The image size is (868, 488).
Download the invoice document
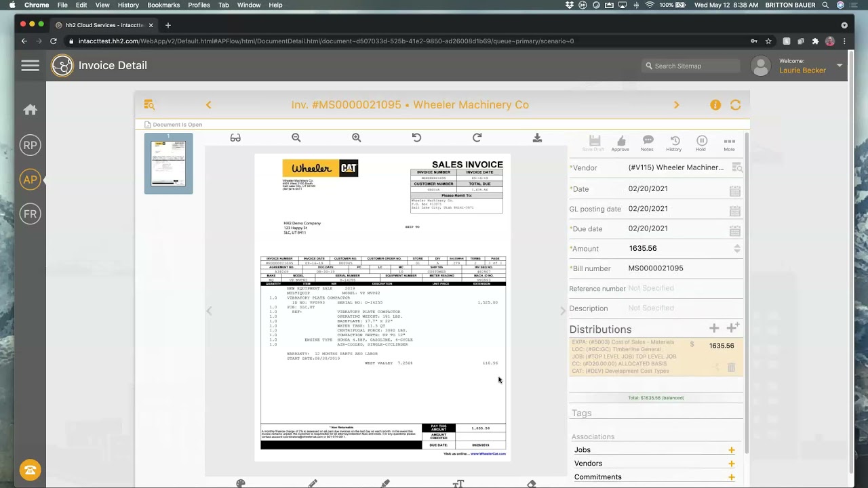pyautogui.click(x=537, y=138)
